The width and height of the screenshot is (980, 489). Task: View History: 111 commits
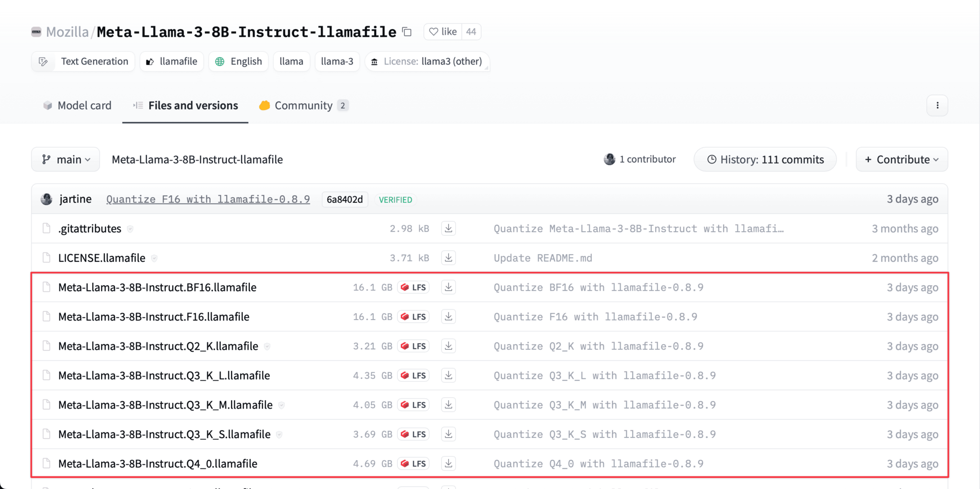765,160
